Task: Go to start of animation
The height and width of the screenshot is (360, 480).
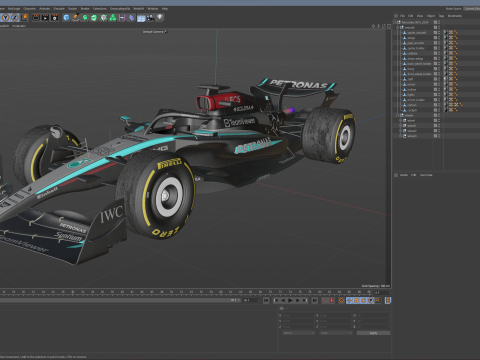Action: (266, 300)
